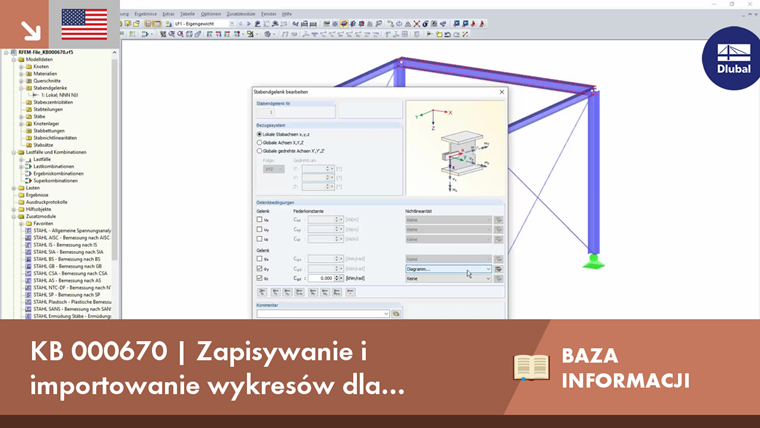Click the yellow folder icon in second toolbar
760x428 pixels.
click(439, 34)
